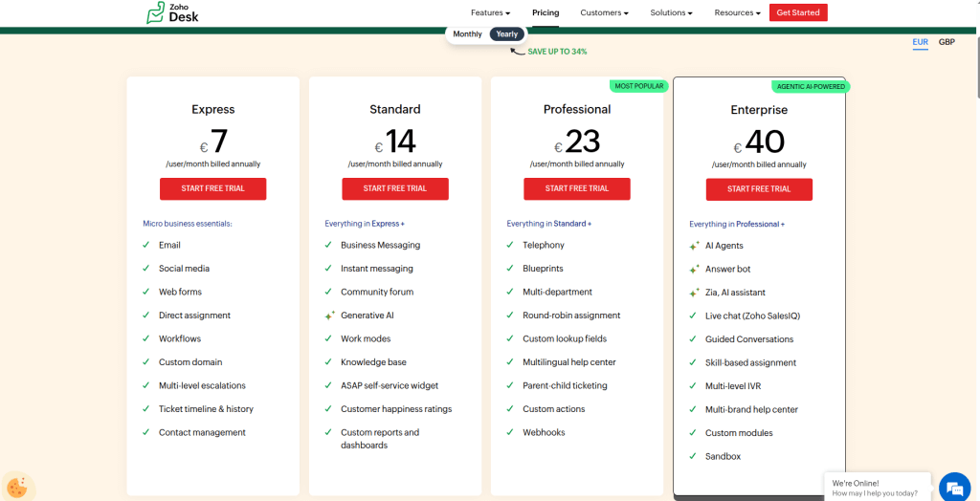Start free trial for Enterprise plan
980x501 pixels.
click(x=759, y=189)
